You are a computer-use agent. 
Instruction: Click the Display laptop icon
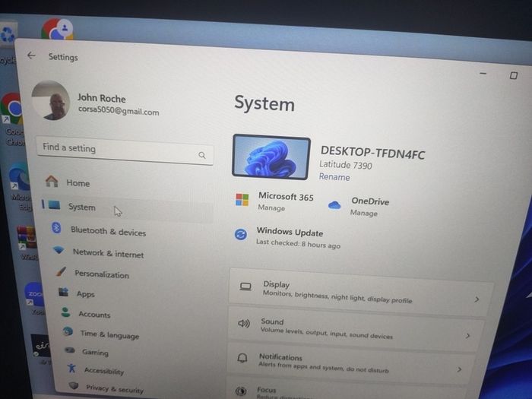click(x=245, y=287)
